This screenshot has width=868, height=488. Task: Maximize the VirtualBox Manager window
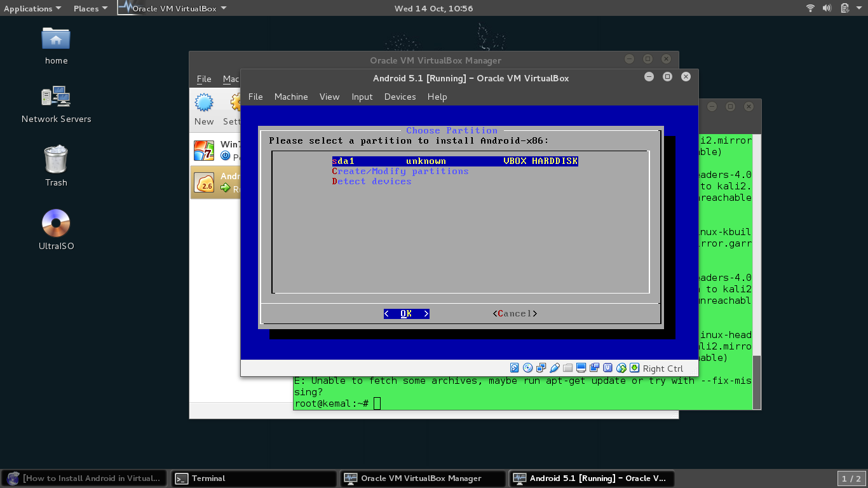click(x=648, y=59)
